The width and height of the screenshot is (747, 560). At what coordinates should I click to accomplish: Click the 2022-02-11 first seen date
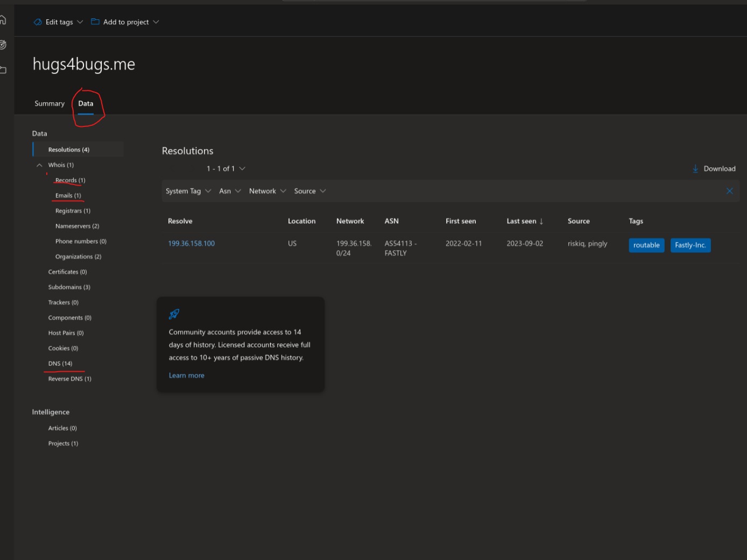click(x=463, y=244)
